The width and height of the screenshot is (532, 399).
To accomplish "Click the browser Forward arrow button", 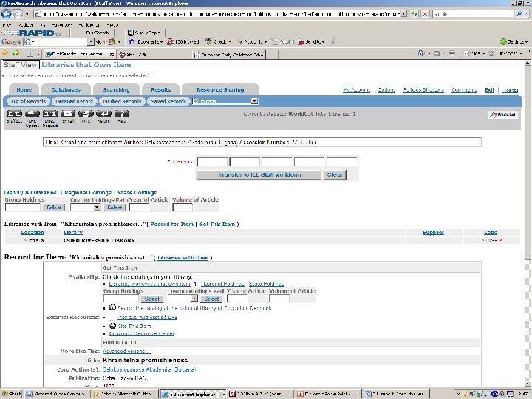I will (18, 13).
